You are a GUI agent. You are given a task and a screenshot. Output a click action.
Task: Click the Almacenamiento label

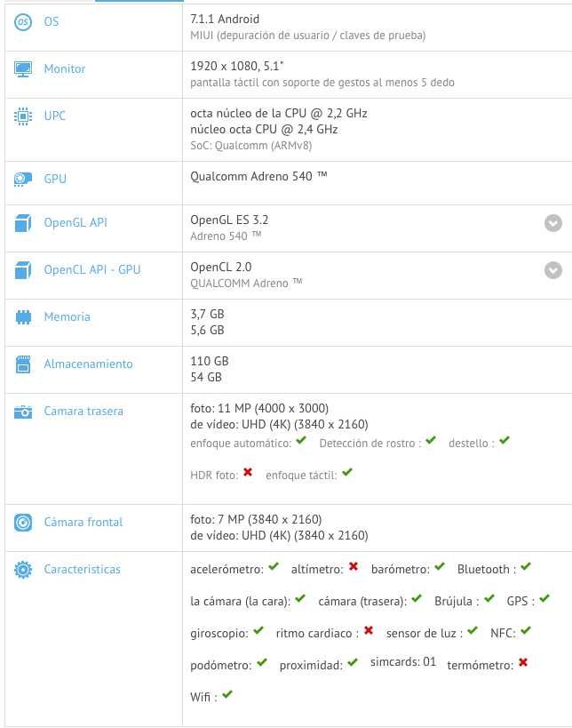point(88,364)
